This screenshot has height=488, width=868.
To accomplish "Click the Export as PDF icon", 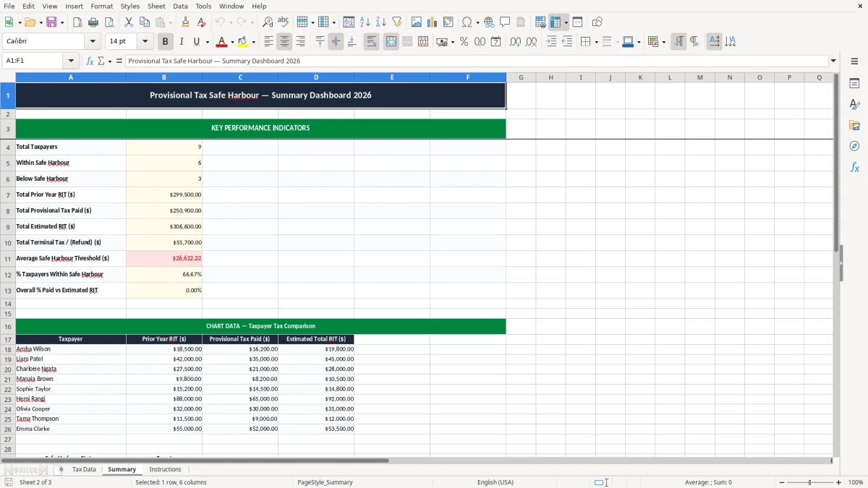I will 77,22.
